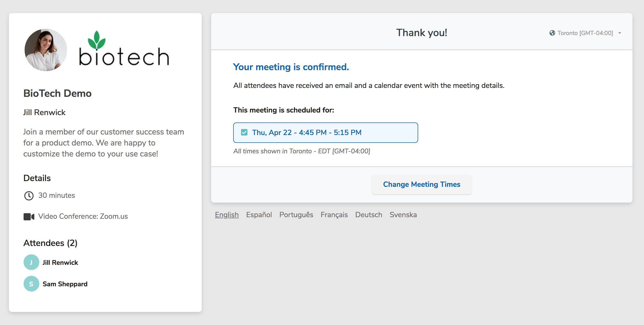Viewport: 644px width, 325px height.
Task: Switch language to English
Action: click(227, 215)
